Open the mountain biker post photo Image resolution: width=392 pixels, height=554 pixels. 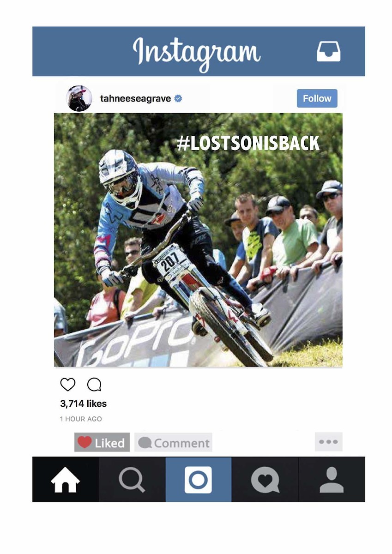[x=198, y=240]
